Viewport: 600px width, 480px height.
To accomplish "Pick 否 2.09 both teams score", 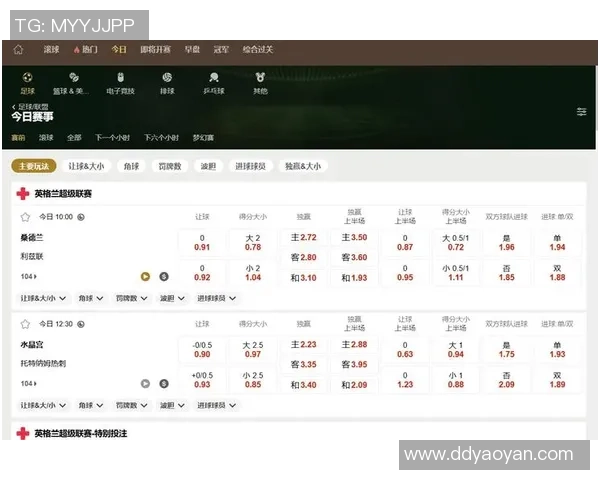I will coord(507,380).
